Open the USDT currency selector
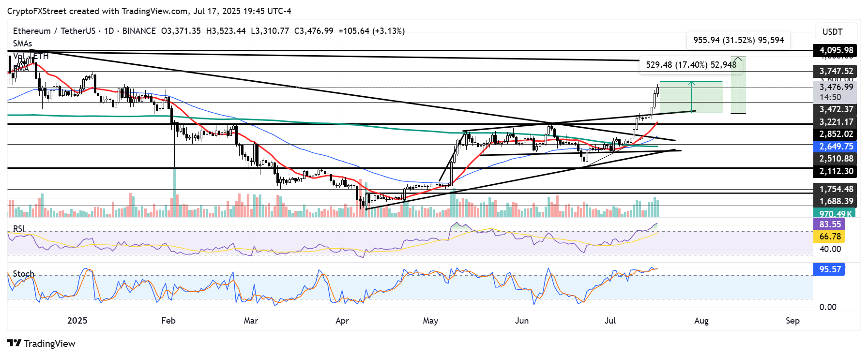Screen dimensions: 868x356 click(x=832, y=32)
